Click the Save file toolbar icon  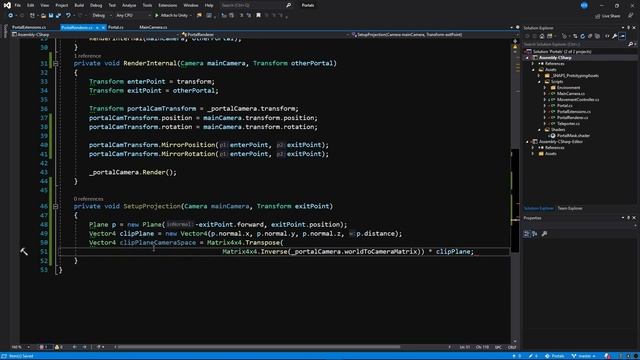click(51, 16)
